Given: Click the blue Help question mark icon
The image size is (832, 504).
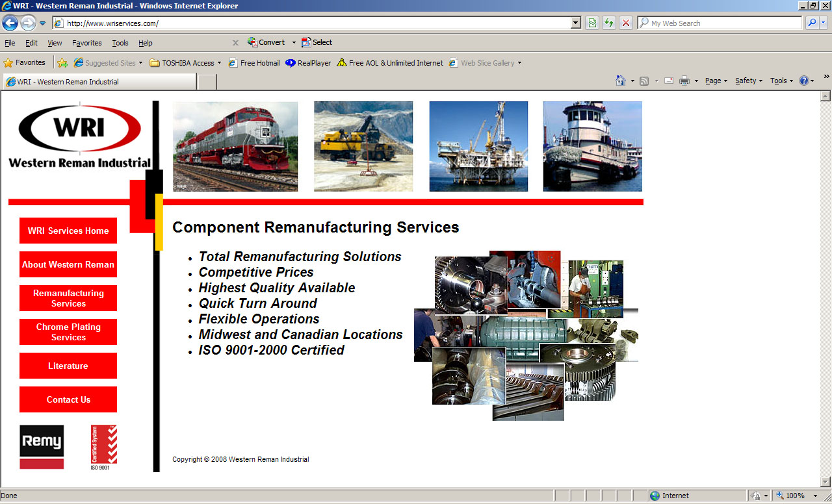Looking at the screenshot, I should (804, 81).
